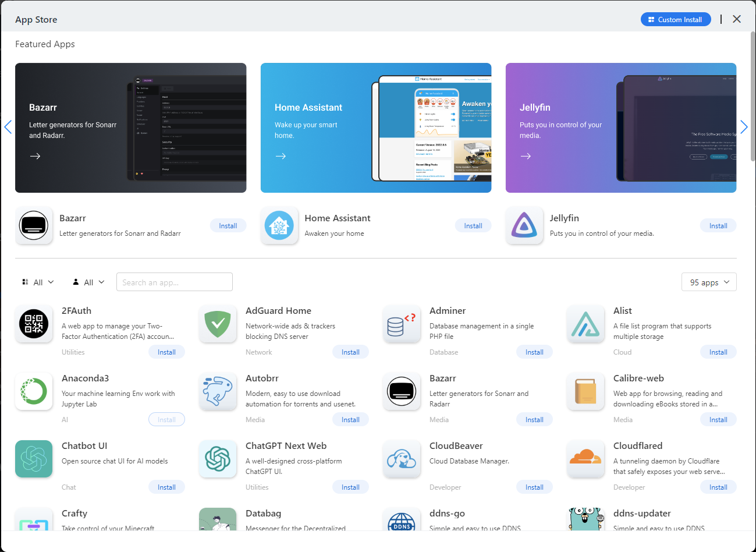
Task: Show previous featured apps with left arrow
Action: tap(8, 127)
